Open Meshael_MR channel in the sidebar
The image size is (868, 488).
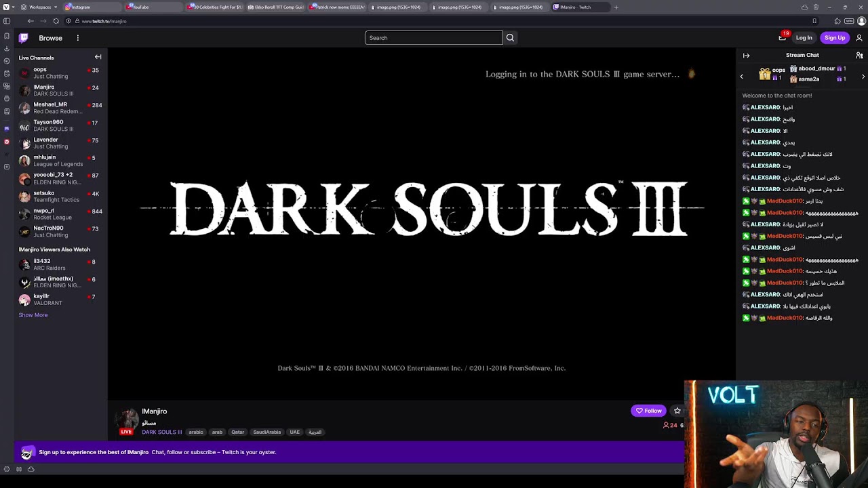60,108
